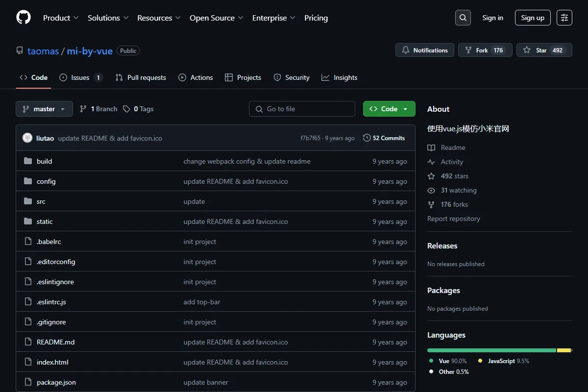Expand the green Code dropdown button
Screen dimensions: 588x392
pos(389,109)
